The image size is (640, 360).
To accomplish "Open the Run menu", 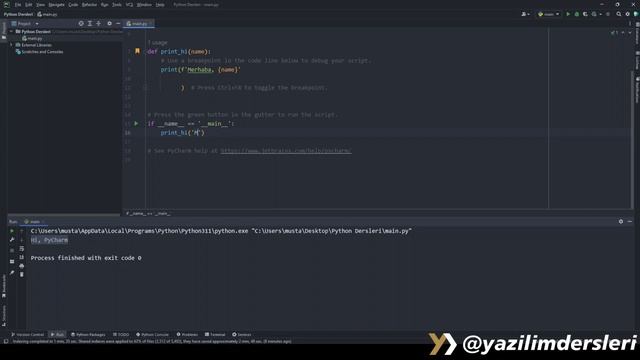I will click(x=104, y=4).
